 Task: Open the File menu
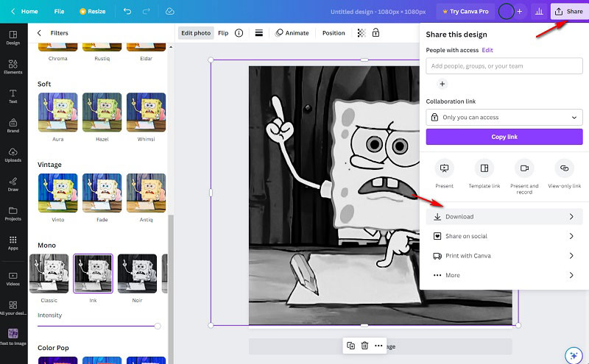(x=59, y=11)
